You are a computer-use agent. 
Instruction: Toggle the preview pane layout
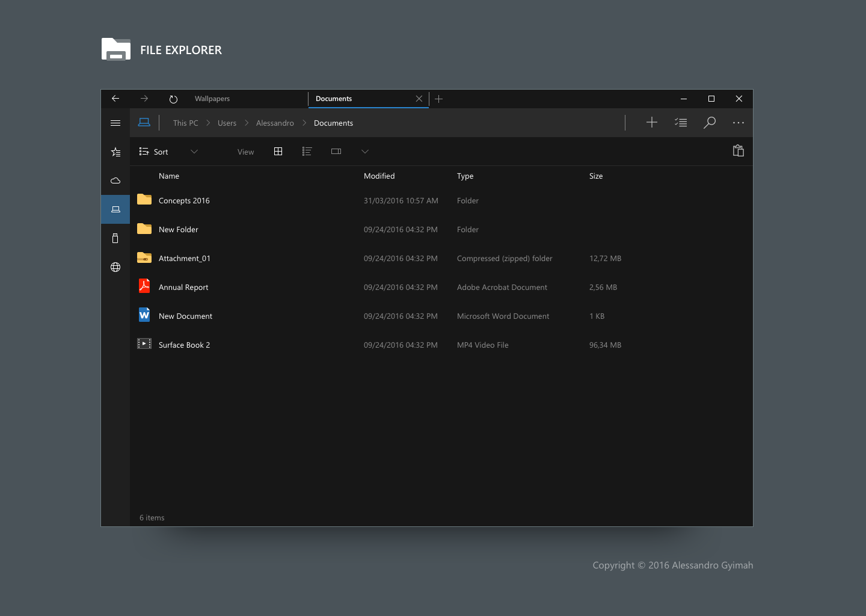336,152
